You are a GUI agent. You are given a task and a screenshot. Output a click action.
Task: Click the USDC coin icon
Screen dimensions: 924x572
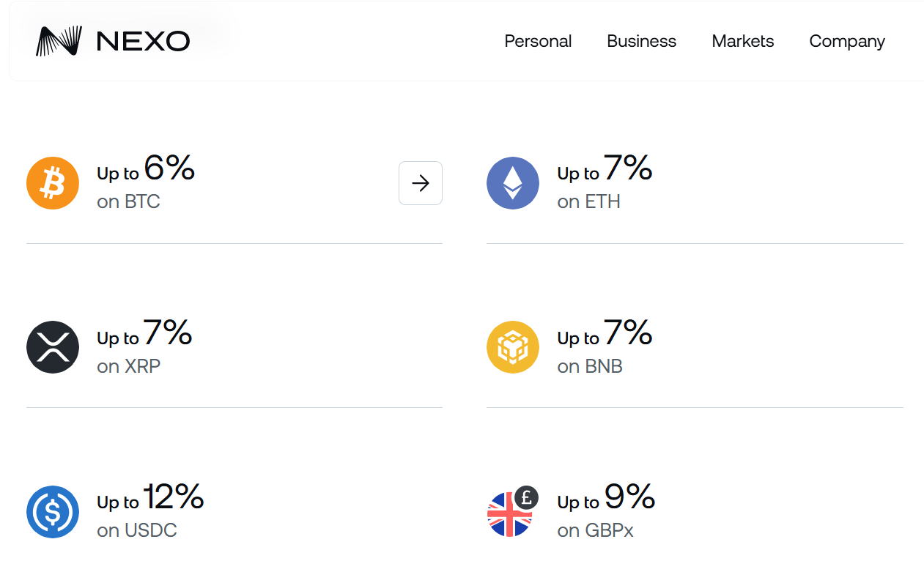click(52, 512)
